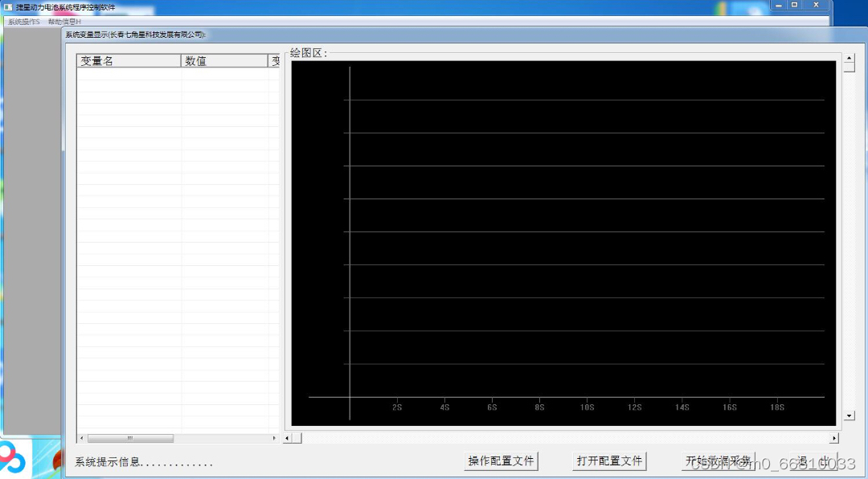Click the plot area's horizontal scrollbar thumb

297,438
